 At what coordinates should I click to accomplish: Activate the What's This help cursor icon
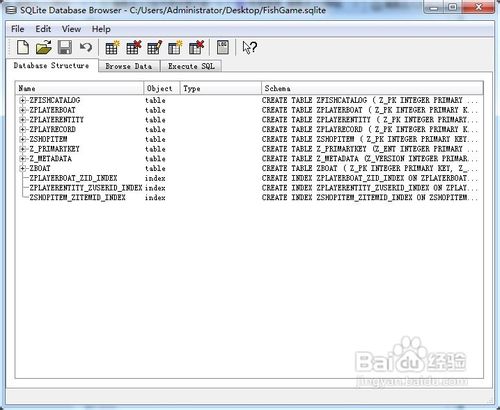(250, 47)
